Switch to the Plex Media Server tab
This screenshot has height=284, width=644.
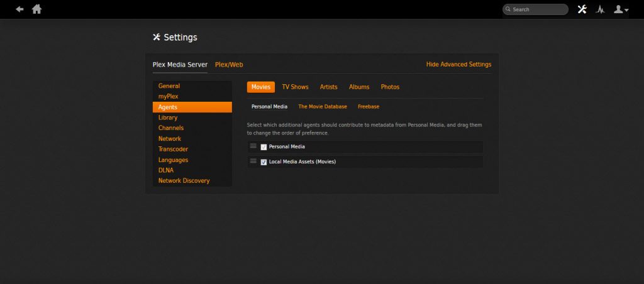(180, 65)
